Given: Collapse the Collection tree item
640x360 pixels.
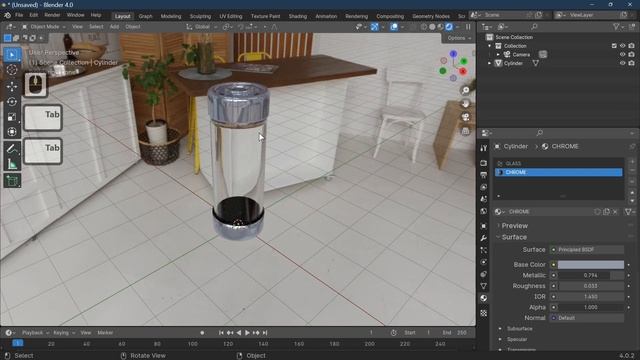Looking at the screenshot, I should 489,46.
